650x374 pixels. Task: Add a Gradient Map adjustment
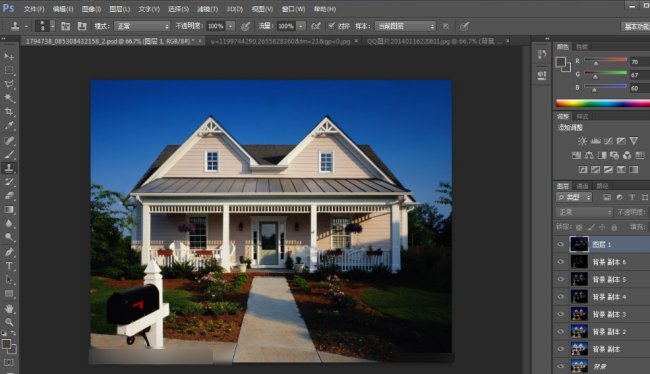click(x=634, y=170)
